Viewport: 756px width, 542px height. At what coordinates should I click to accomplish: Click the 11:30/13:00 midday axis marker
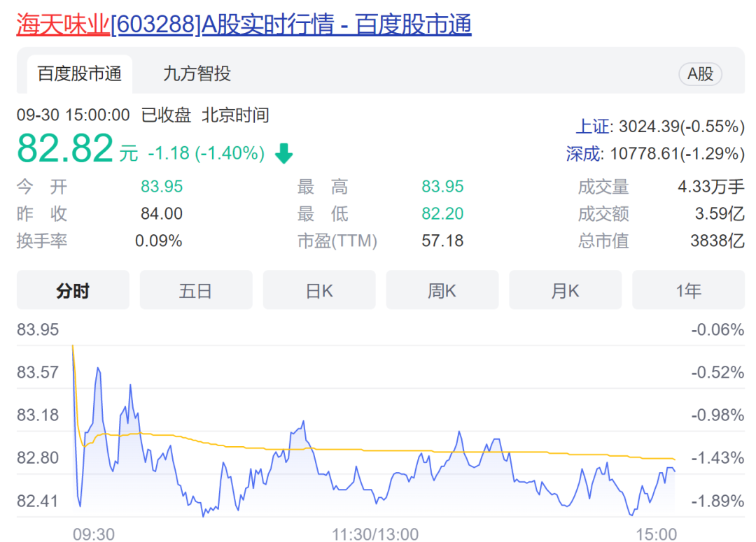click(x=374, y=534)
